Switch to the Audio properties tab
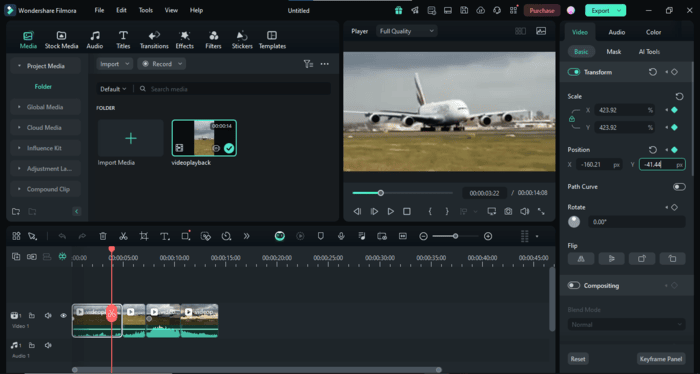The width and height of the screenshot is (700, 374). [x=617, y=32]
